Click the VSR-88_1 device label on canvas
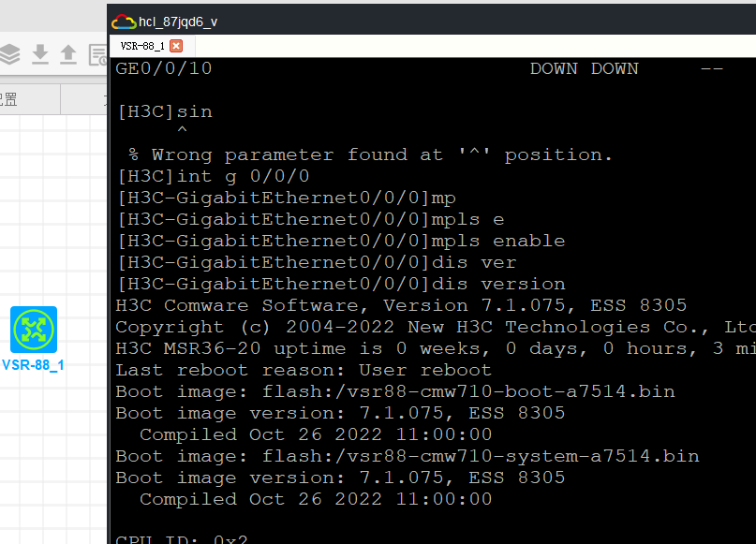This screenshot has height=544, width=756. point(33,365)
